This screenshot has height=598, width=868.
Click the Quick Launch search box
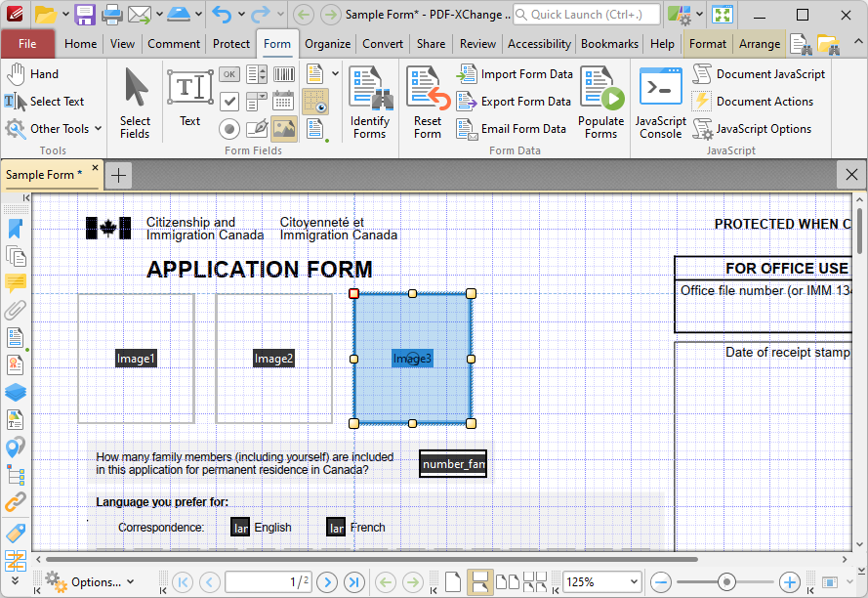click(x=587, y=15)
